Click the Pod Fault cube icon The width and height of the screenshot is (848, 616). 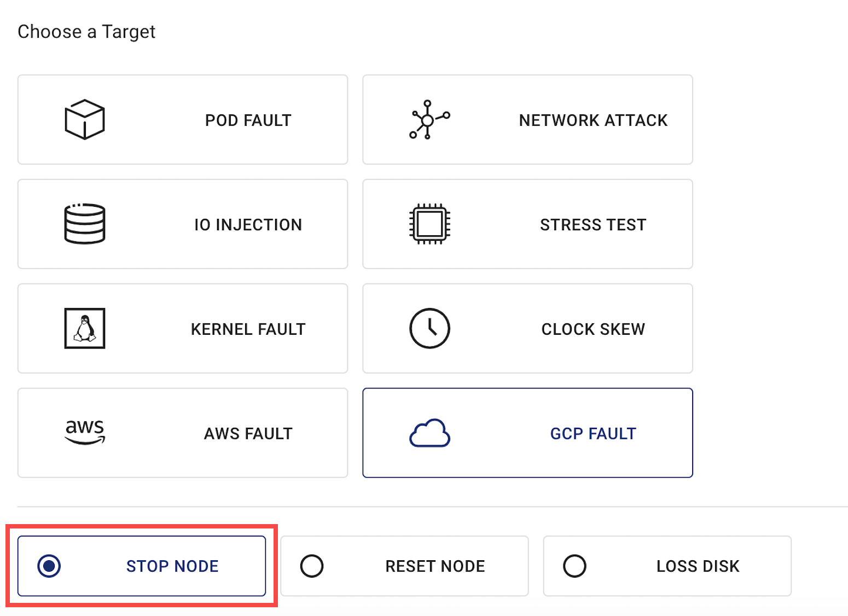pyautogui.click(x=85, y=119)
